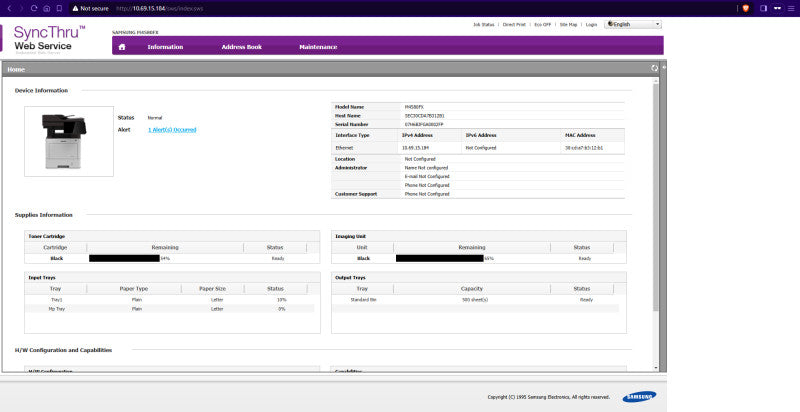
Task: Select the Imaging Unit table title
Action: click(x=351, y=237)
